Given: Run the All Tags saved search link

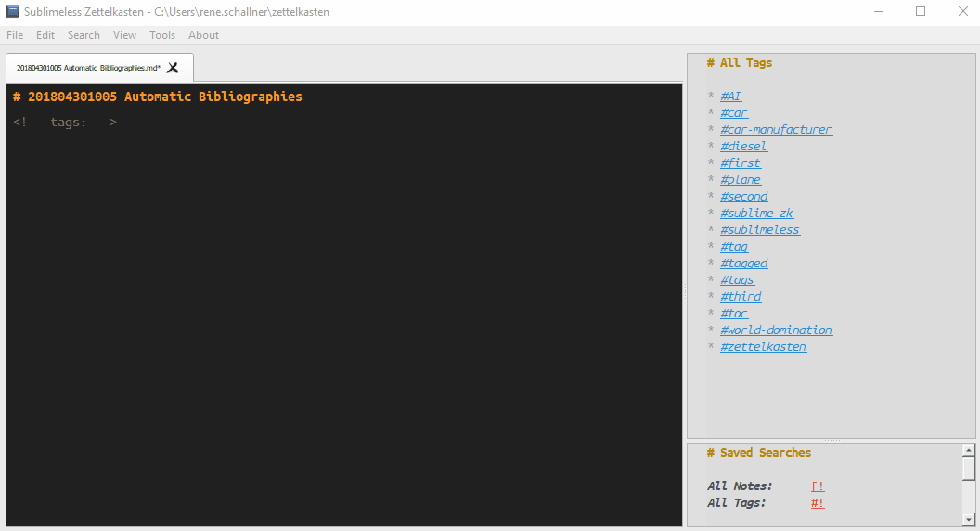Looking at the screenshot, I should (x=818, y=503).
